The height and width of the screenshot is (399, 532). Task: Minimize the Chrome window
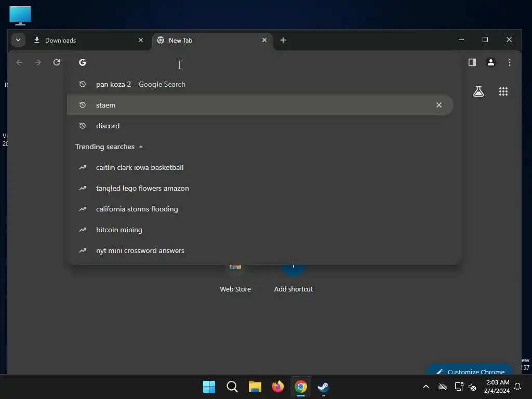tap(461, 39)
